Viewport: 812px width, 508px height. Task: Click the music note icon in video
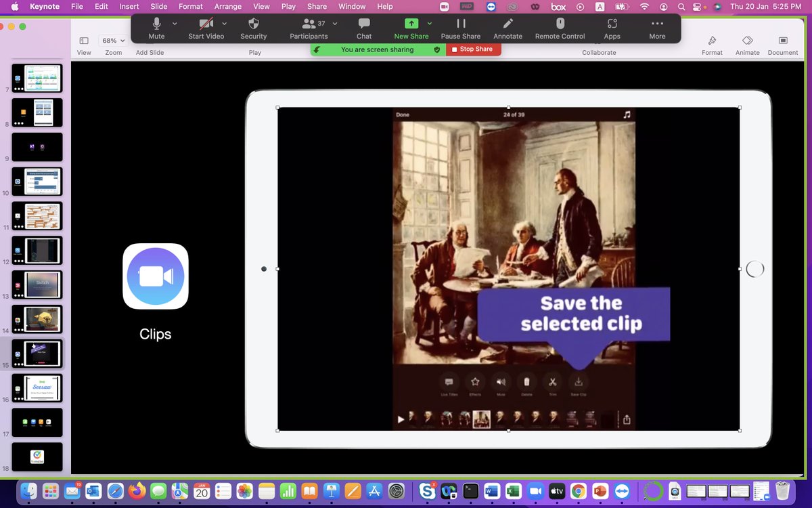pos(627,115)
